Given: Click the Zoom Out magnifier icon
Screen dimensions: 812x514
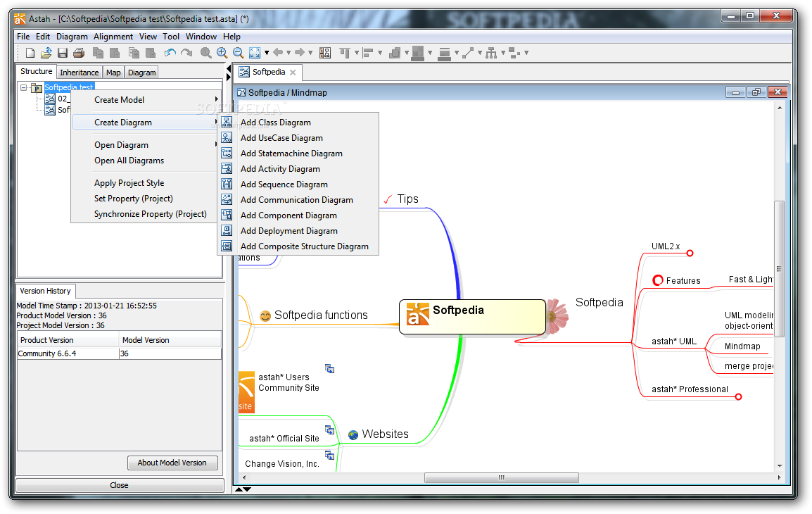Looking at the screenshot, I should tap(239, 53).
